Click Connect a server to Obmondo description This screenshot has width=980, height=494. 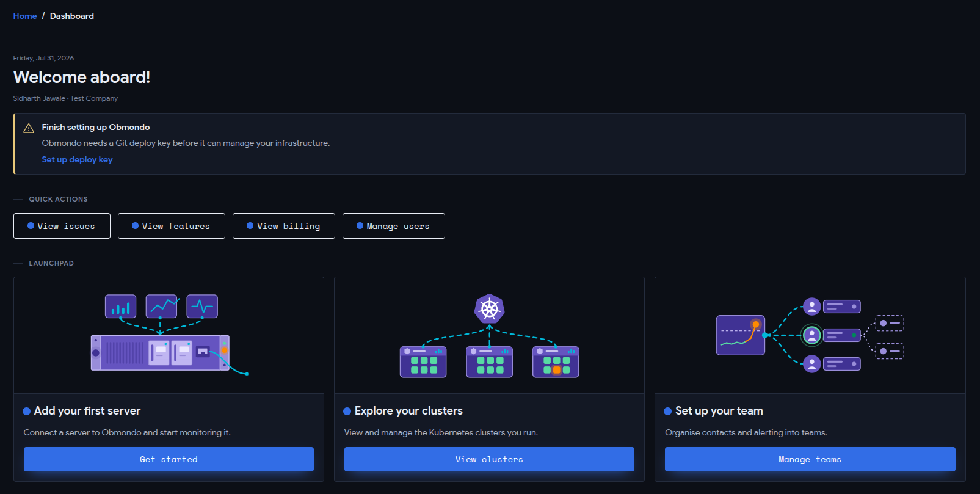click(x=127, y=432)
